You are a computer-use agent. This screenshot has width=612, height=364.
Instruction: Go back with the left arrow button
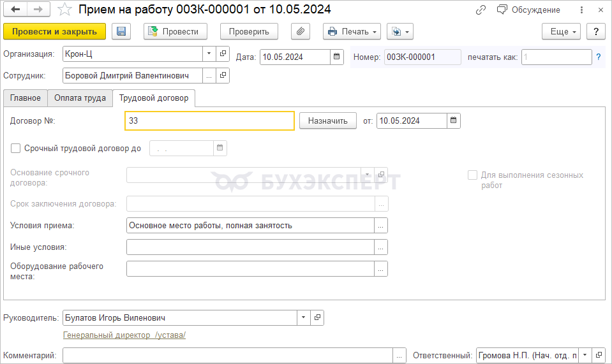(15, 10)
